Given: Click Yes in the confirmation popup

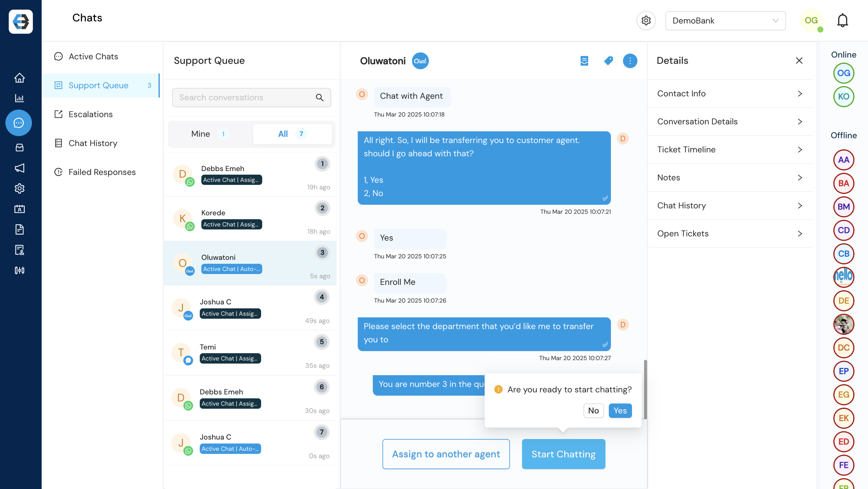Looking at the screenshot, I should (620, 411).
